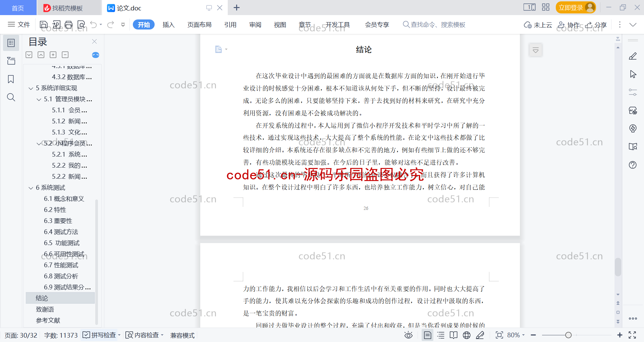The width and height of the screenshot is (644, 342).
Task: Click the Redo arrow icon
Action: [x=111, y=24]
